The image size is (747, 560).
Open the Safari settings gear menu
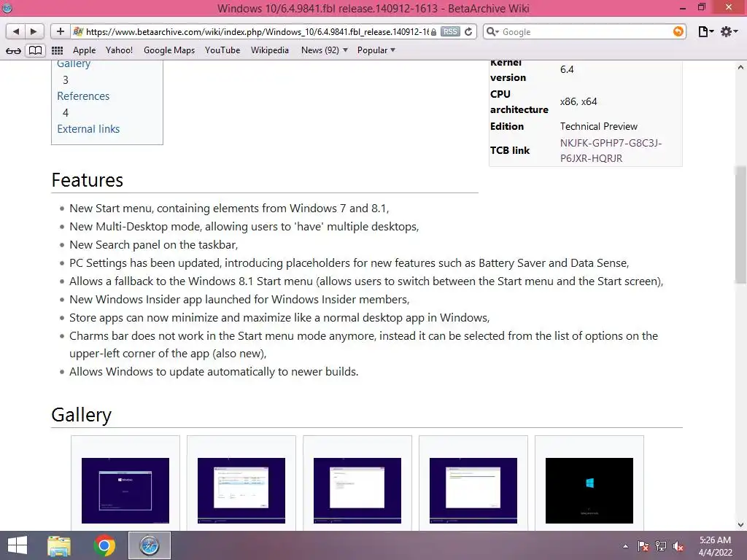pyautogui.click(x=729, y=31)
